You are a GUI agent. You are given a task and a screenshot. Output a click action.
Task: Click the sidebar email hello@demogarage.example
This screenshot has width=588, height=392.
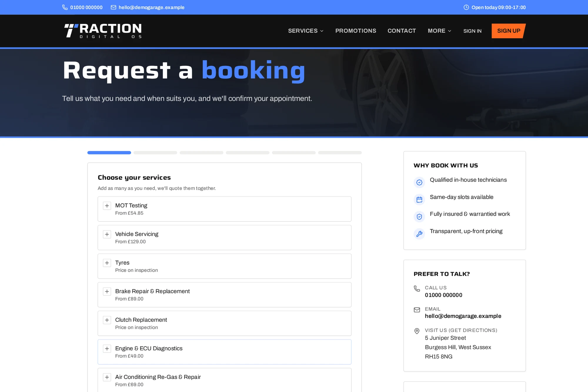point(463,316)
